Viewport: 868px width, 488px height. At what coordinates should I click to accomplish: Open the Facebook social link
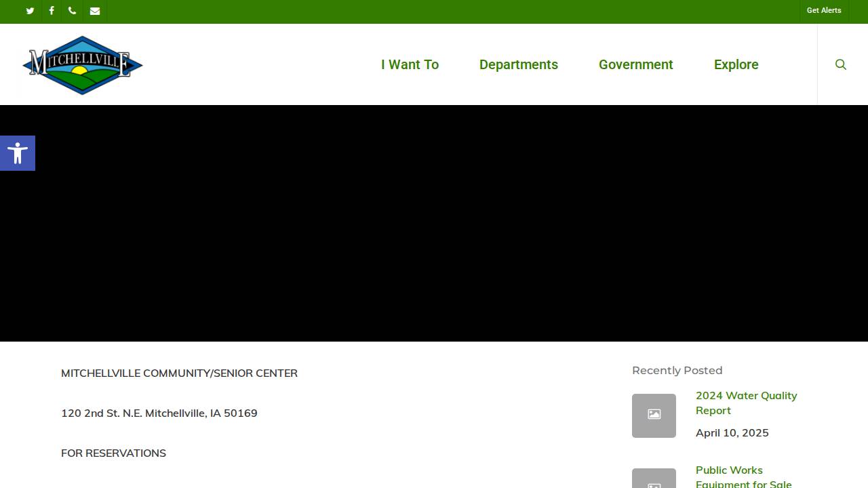tap(52, 11)
